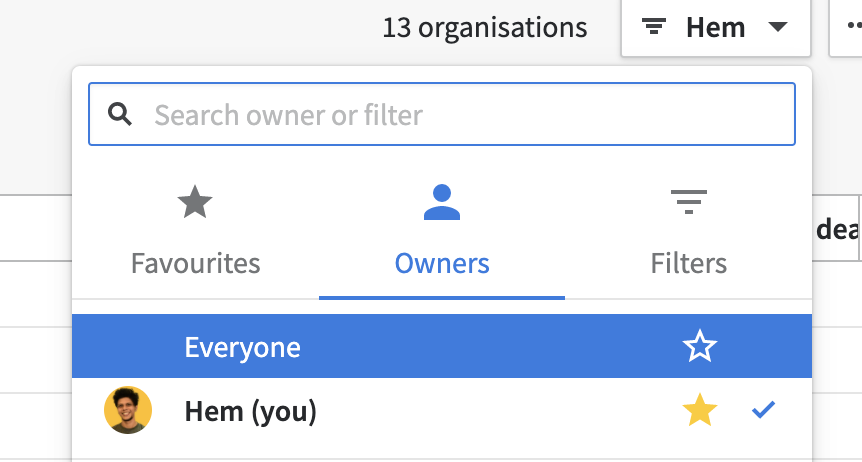Click the Owners person icon
This screenshot has height=462, width=862.
point(441,202)
